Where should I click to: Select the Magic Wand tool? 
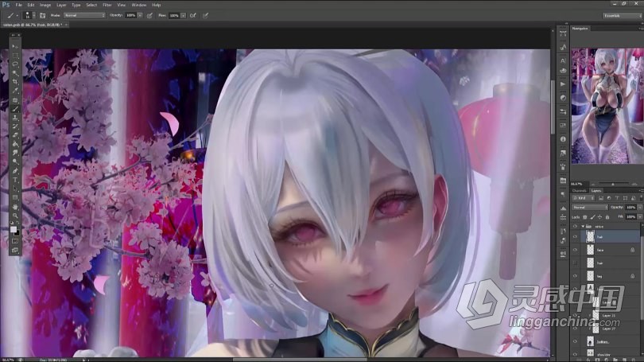point(15,73)
